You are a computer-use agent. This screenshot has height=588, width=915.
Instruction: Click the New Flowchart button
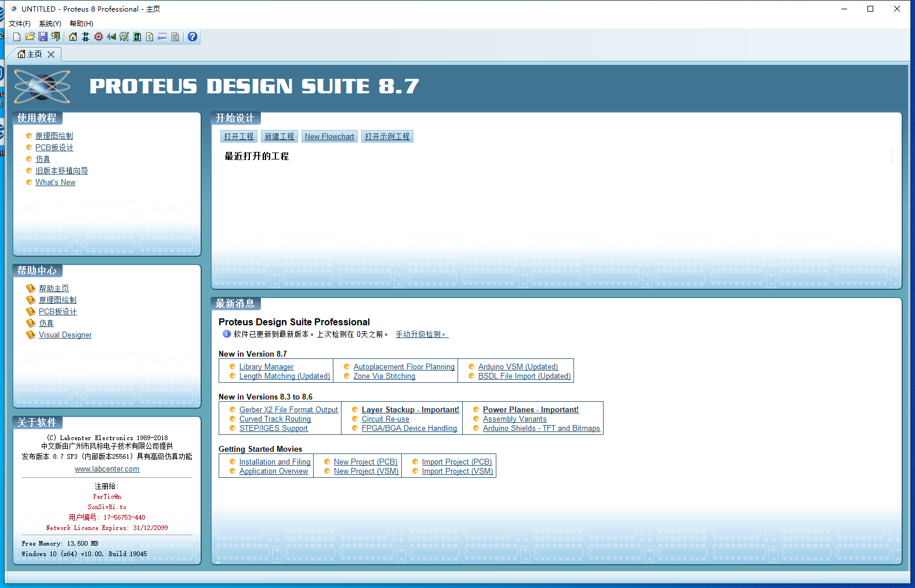329,136
